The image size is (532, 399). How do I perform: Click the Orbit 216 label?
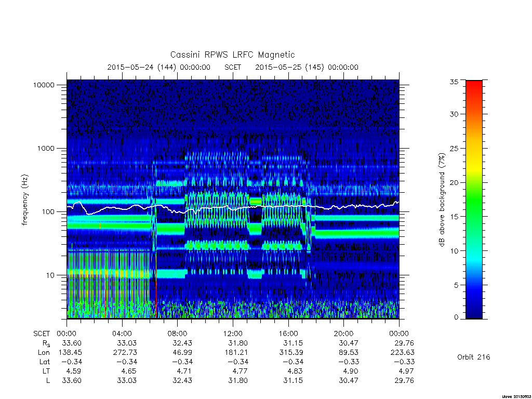click(474, 357)
